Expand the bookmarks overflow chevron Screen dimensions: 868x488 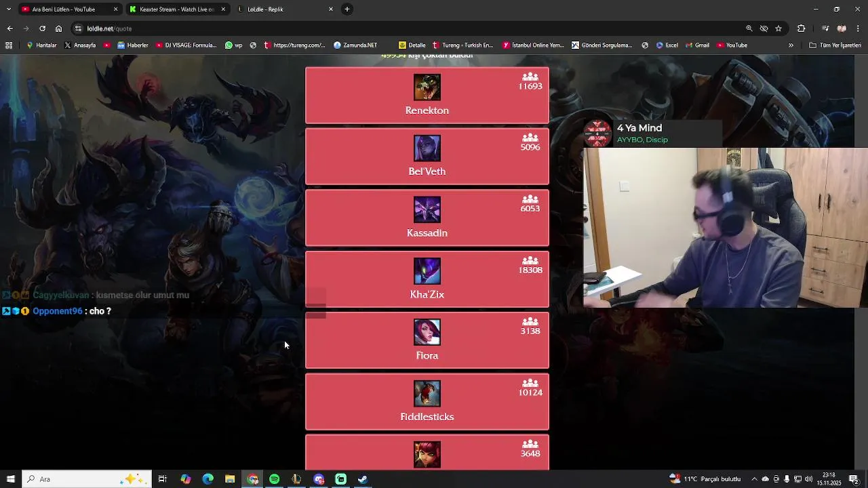coord(791,45)
